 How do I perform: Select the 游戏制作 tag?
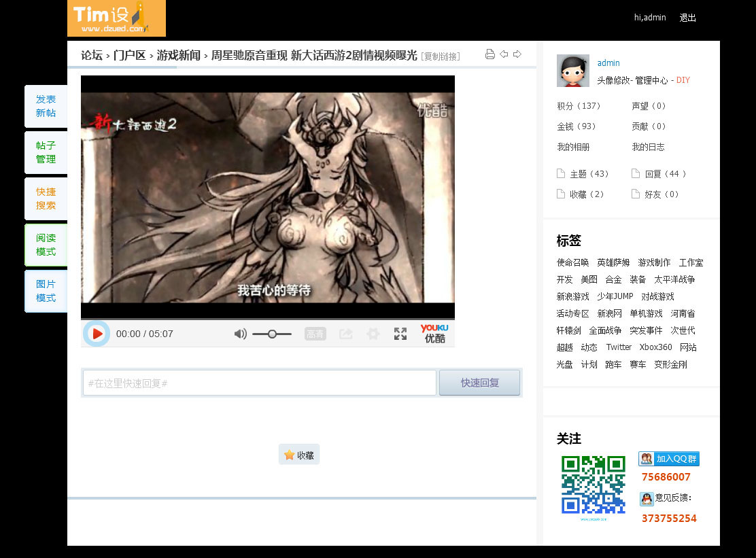click(x=654, y=262)
